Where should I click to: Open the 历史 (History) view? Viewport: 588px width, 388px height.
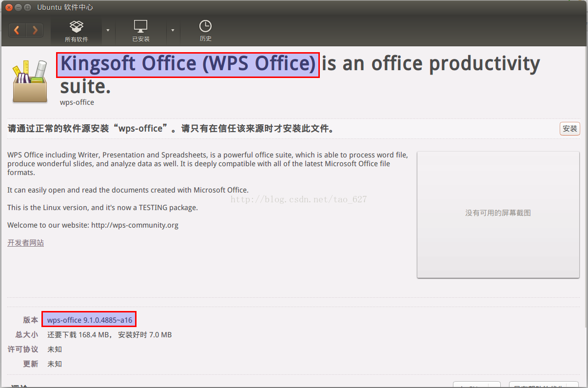(x=206, y=31)
